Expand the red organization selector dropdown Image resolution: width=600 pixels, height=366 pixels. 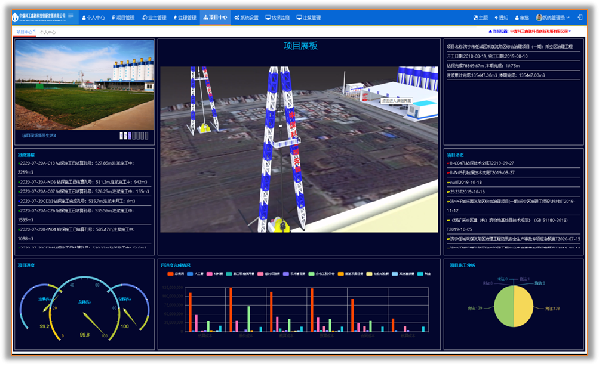pyautogui.click(x=541, y=31)
